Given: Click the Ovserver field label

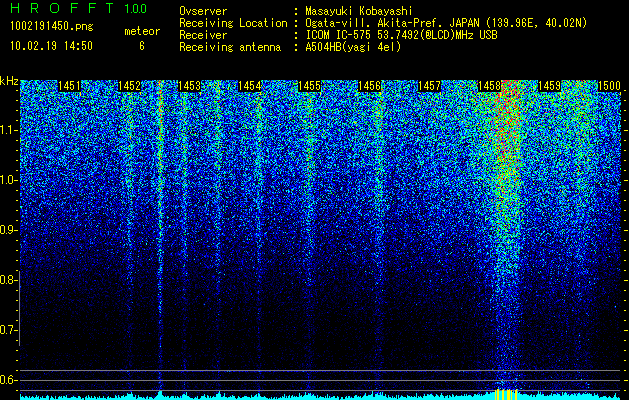Looking at the screenshot, I should (x=203, y=11).
